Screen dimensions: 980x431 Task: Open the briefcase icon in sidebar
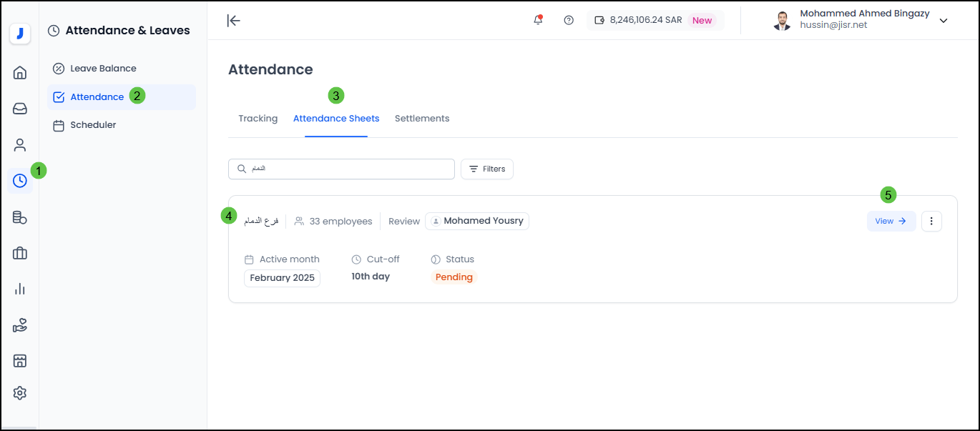pyautogui.click(x=20, y=253)
